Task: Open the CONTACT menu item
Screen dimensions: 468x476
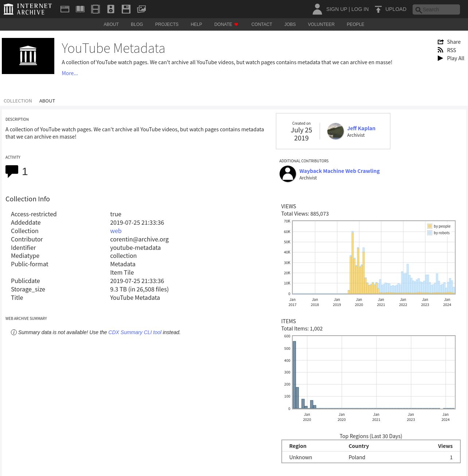Action: click(262, 24)
